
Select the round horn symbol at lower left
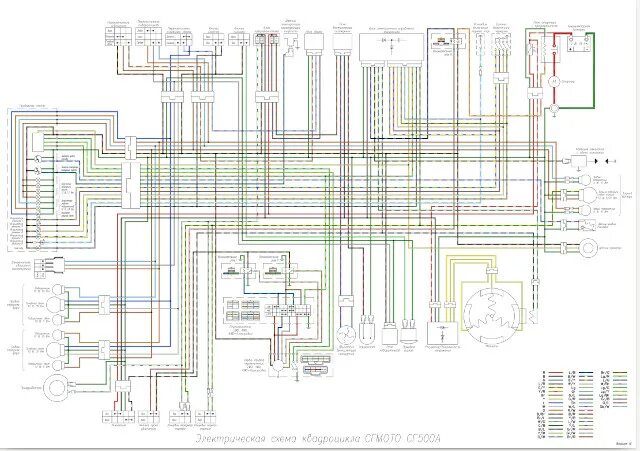coord(55,388)
